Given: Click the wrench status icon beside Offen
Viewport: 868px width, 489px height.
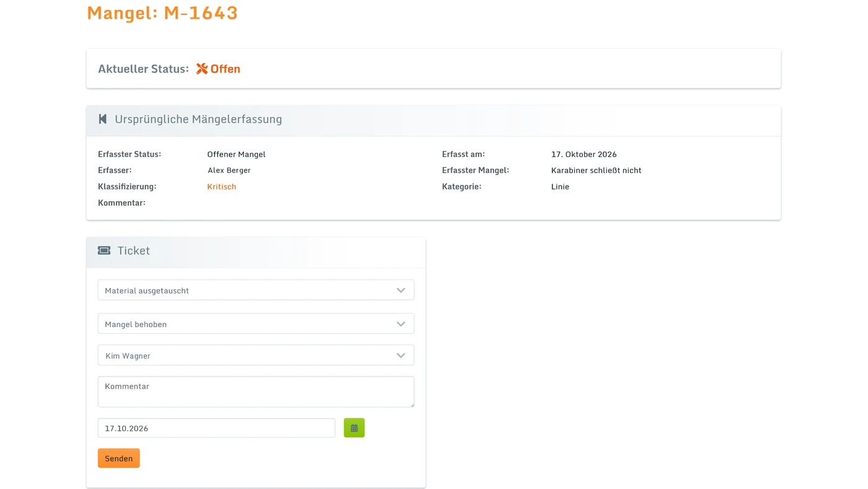Looking at the screenshot, I should pyautogui.click(x=202, y=69).
